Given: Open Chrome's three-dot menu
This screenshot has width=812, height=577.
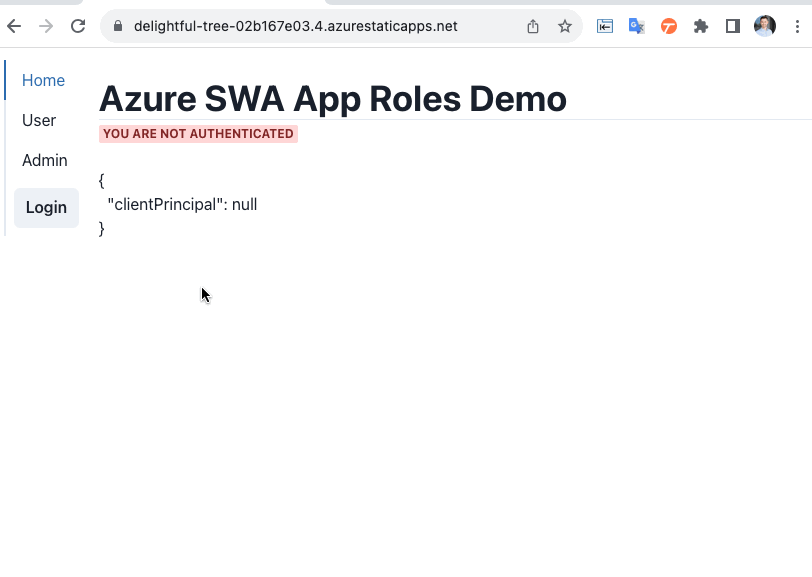Looking at the screenshot, I should coord(797,26).
